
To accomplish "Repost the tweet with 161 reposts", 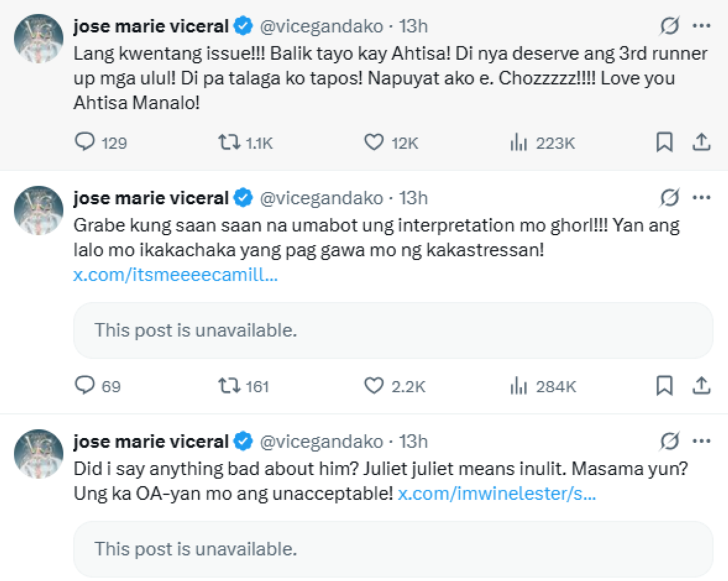I will [x=228, y=386].
